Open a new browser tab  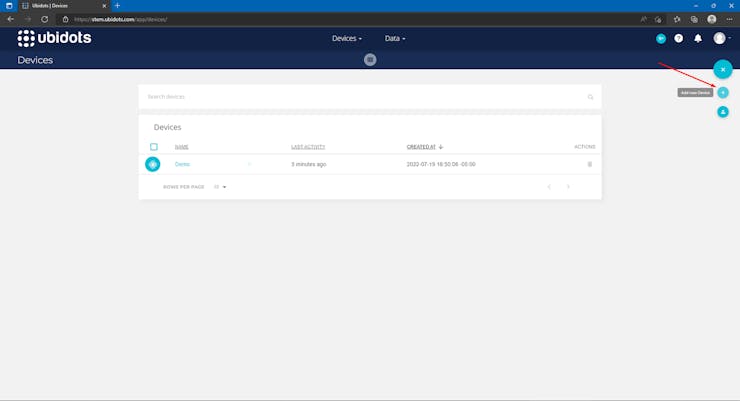point(117,6)
